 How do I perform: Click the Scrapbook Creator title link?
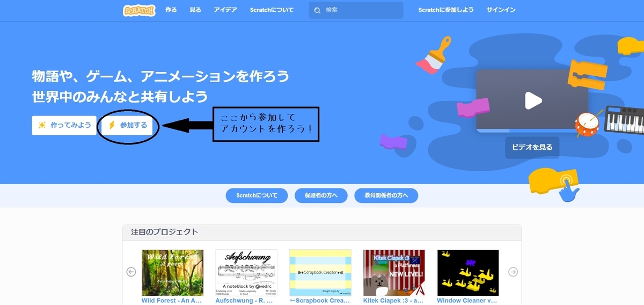[x=320, y=301]
